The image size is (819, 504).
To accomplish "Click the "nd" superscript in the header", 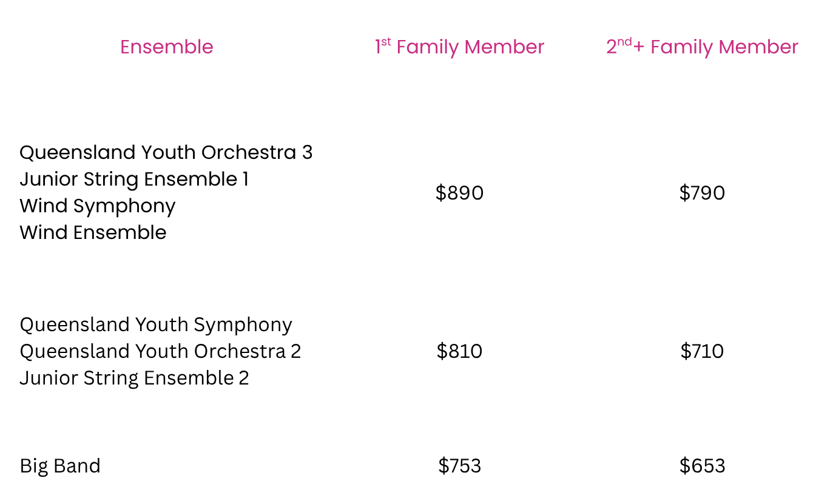I will coord(625,42).
